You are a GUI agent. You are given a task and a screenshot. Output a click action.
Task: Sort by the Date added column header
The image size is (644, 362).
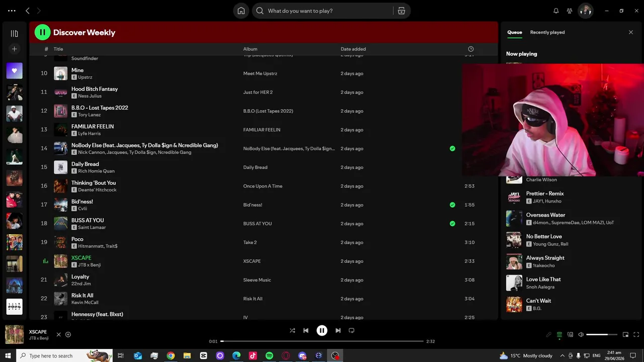click(x=353, y=49)
